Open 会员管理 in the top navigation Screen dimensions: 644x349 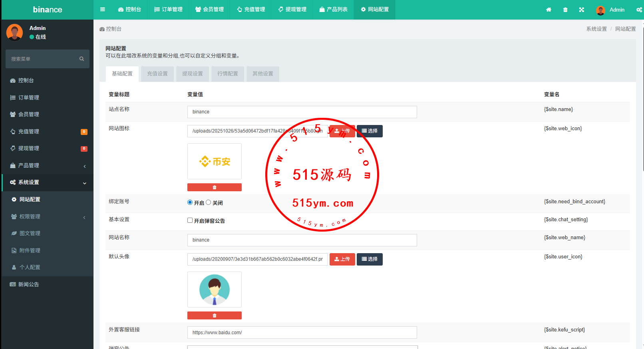pyautogui.click(x=209, y=10)
